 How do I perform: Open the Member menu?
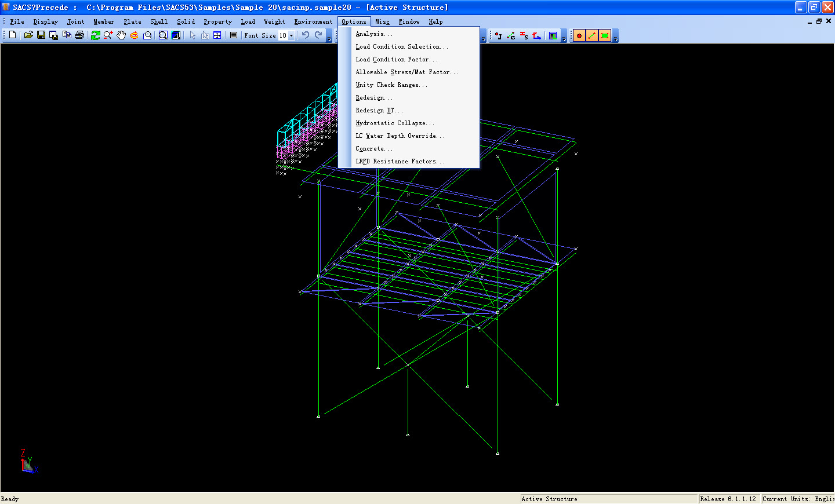pos(104,21)
